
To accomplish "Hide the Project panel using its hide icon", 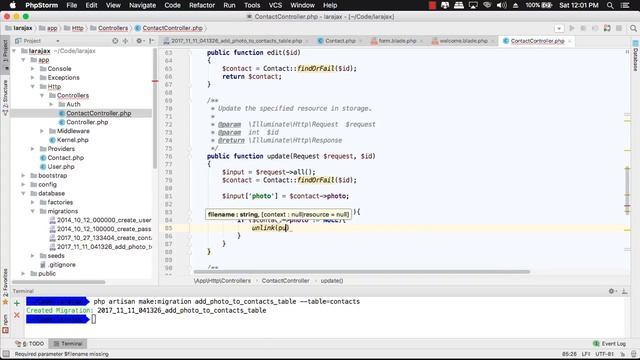I will tap(151, 41).
